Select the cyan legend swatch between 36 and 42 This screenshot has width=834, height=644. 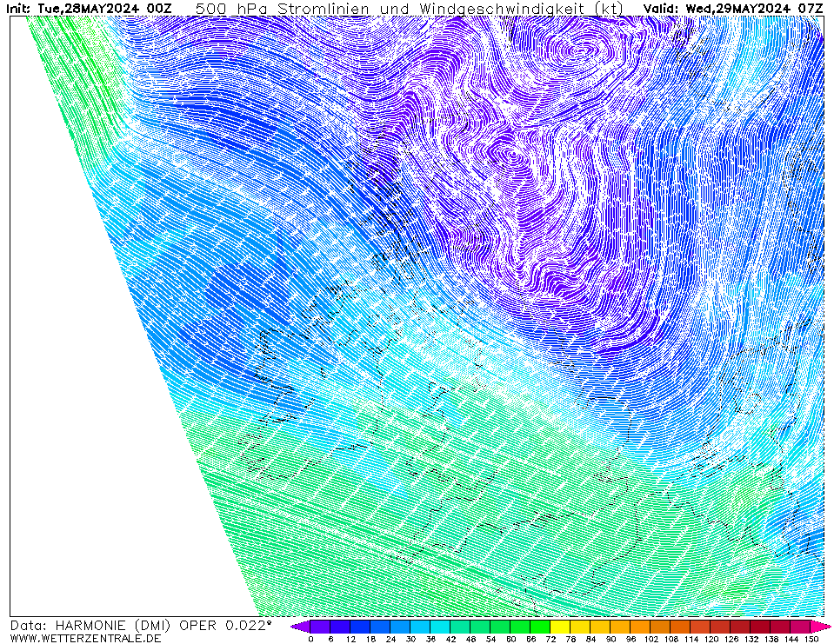(440, 627)
